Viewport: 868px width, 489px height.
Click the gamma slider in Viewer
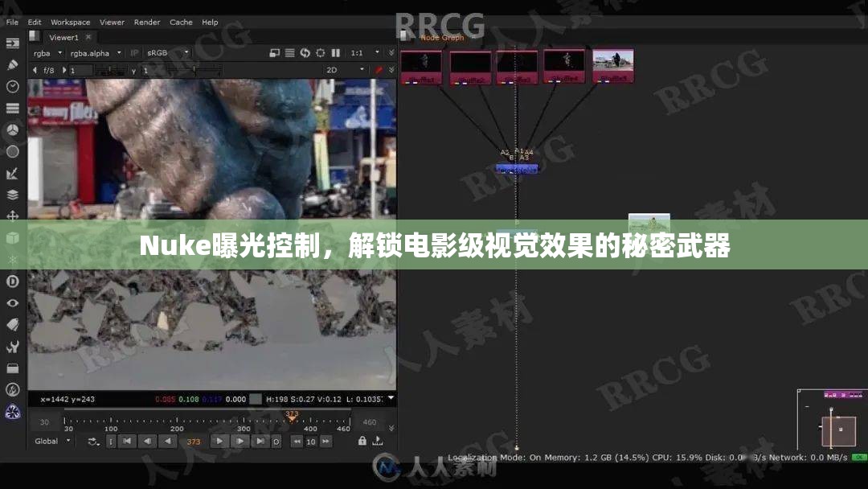tap(194, 70)
